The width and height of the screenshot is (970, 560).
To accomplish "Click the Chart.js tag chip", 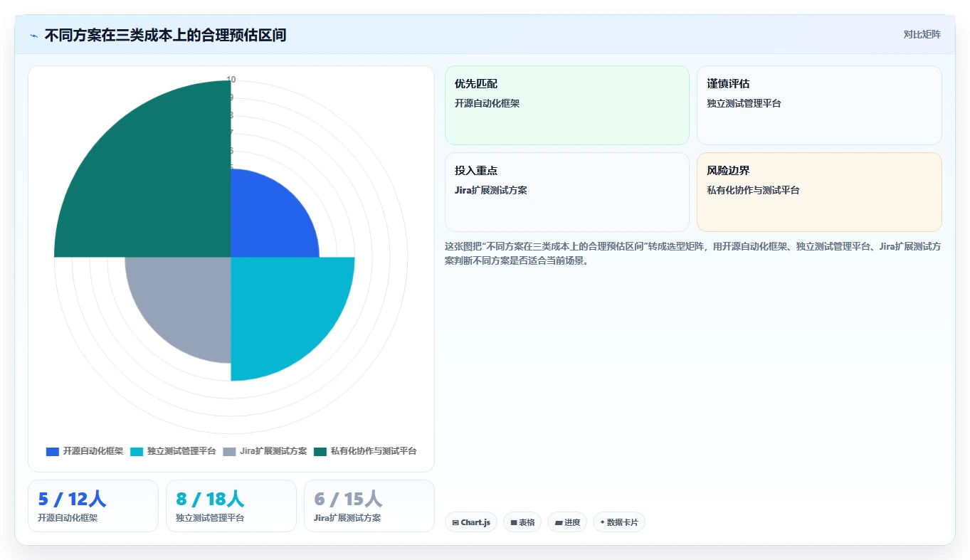I will coord(471,522).
